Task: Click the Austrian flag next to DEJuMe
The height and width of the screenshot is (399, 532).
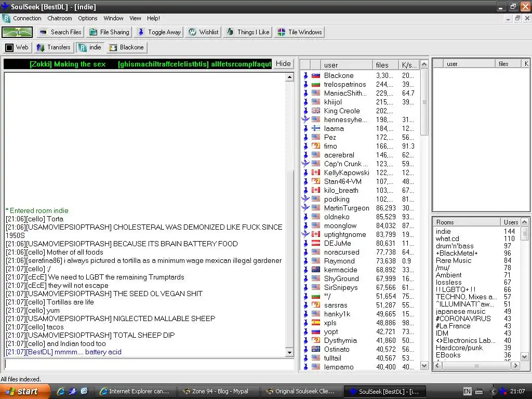Action: [316, 243]
